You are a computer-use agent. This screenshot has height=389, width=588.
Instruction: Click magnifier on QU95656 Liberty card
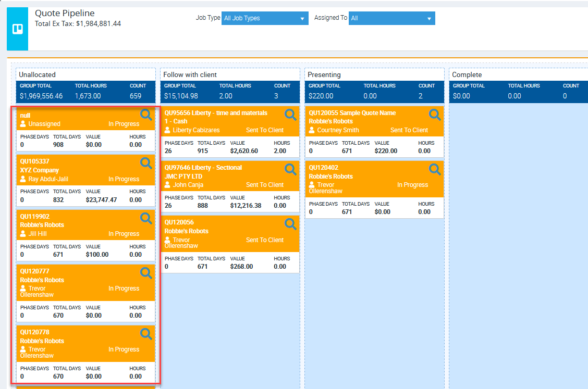tap(290, 115)
